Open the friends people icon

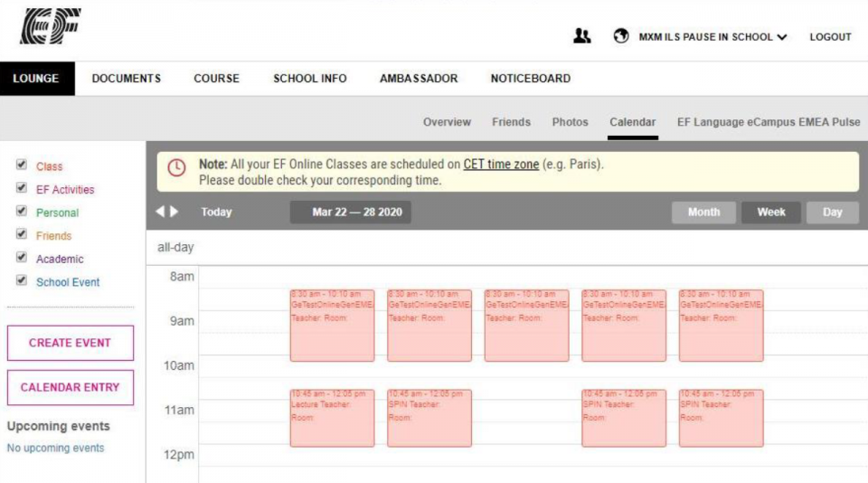click(x=581, y=36)
